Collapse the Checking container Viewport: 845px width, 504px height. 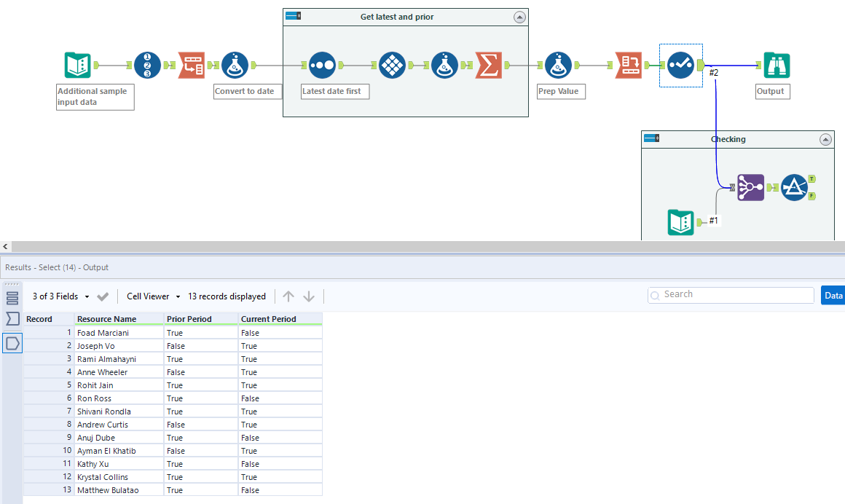(x=825, y=139)
